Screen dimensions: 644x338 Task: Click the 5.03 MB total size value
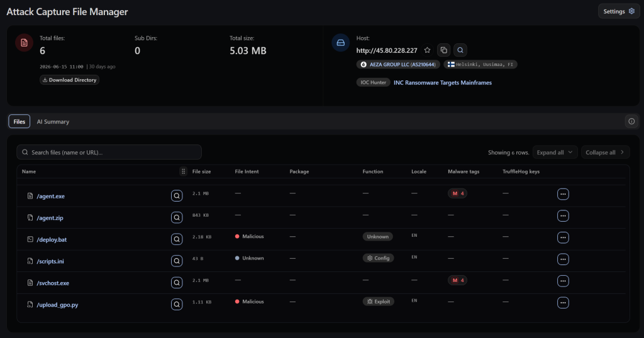pos(248,51)
